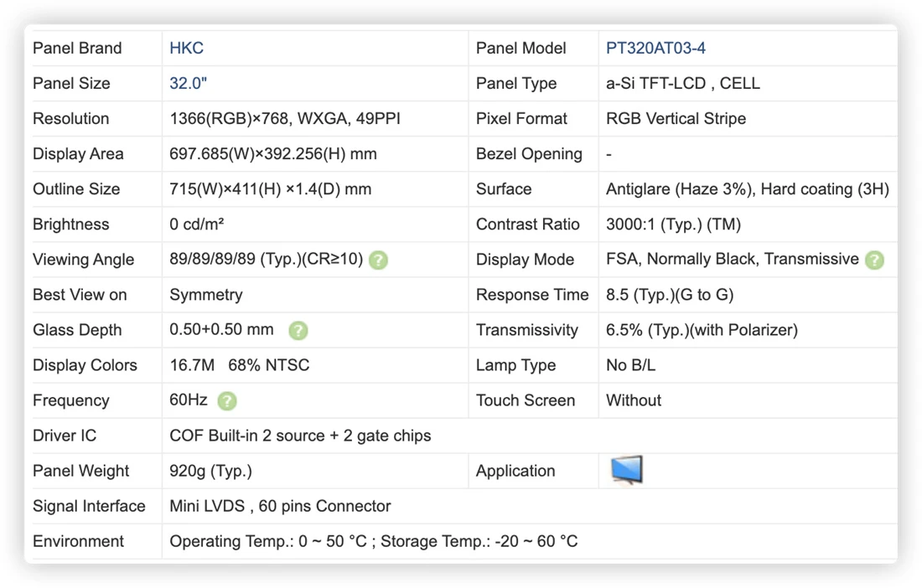Click the Panel Type label

[516, 84]
